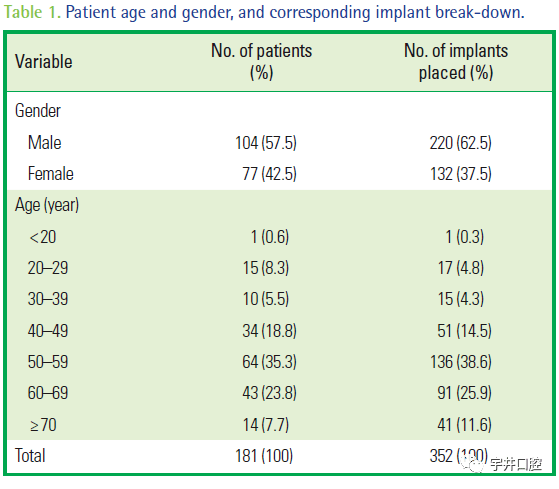The image size is (559, 489).
Task: Click the Female patients value 77 (42.5)
Action: (270, 174)
